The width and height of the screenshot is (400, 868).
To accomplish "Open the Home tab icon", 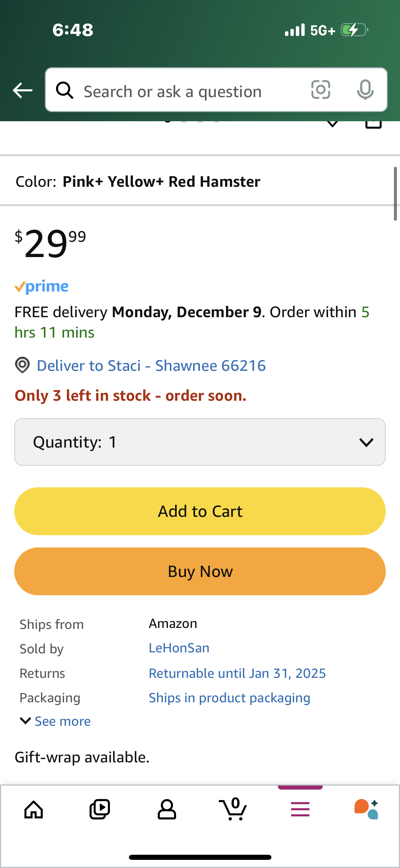I will pos(34,810).
